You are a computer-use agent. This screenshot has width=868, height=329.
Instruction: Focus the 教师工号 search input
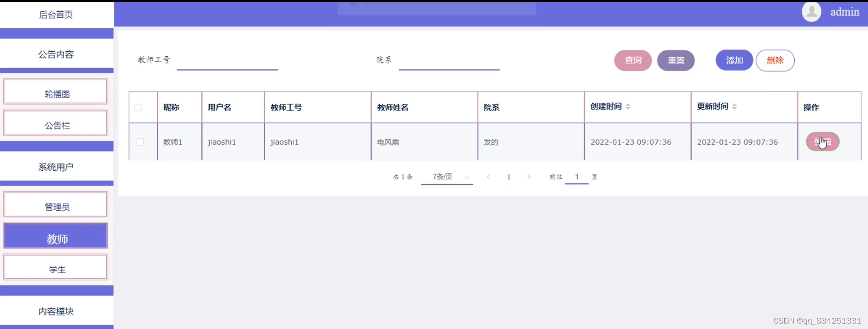(227, 61)
